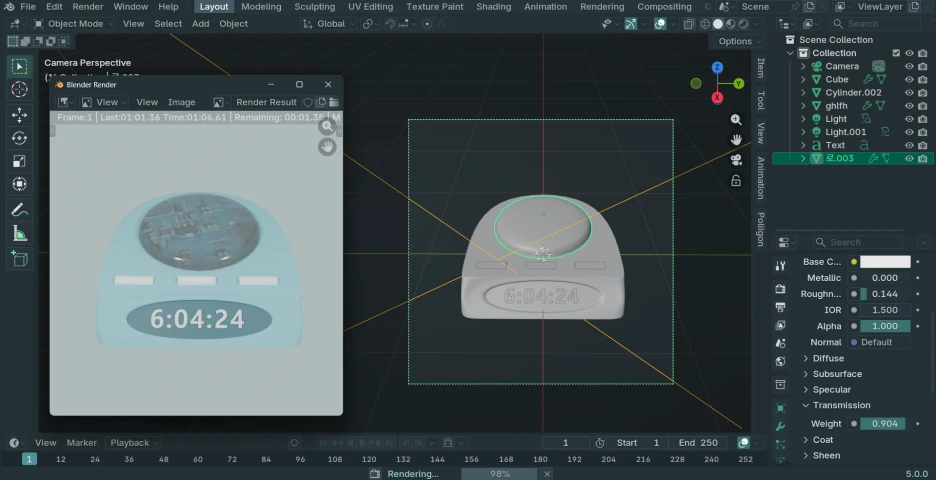The image size is (936, 480).
Task: Click the Options button in viewport
Action: [738, 41]
